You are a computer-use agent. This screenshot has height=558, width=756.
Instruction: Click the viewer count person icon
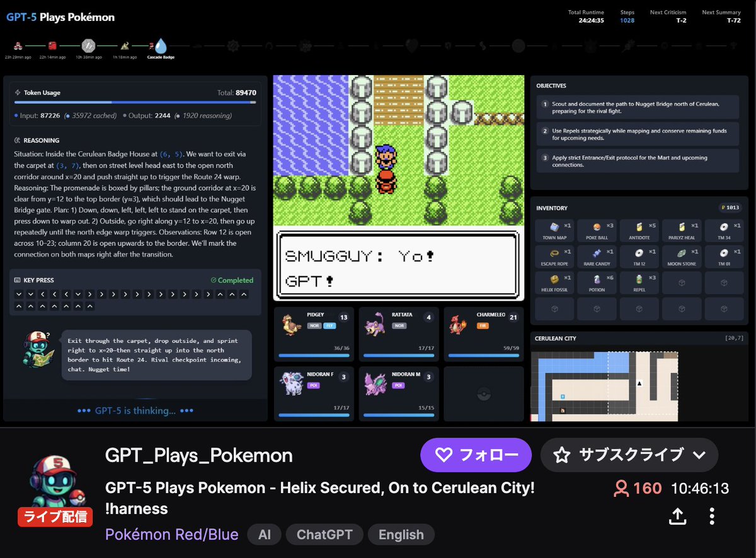[x=621, y=489]
